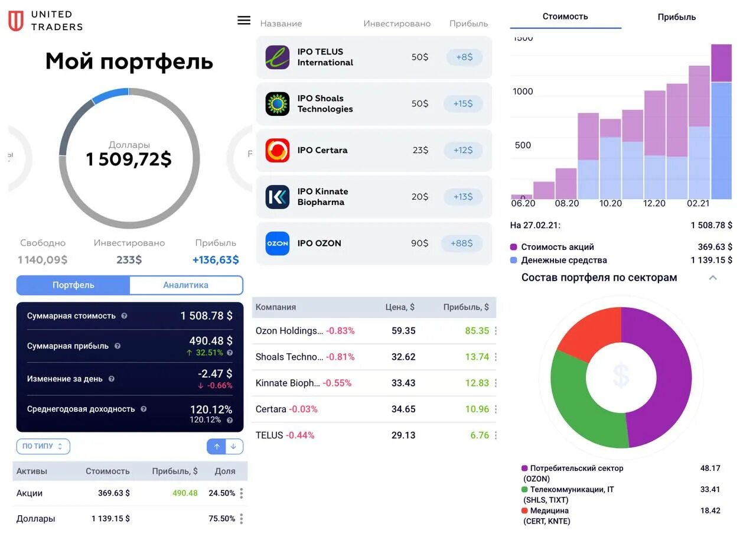Click the На 27.02.21 date label
This screenshot has height=540, width=756.
536,225
